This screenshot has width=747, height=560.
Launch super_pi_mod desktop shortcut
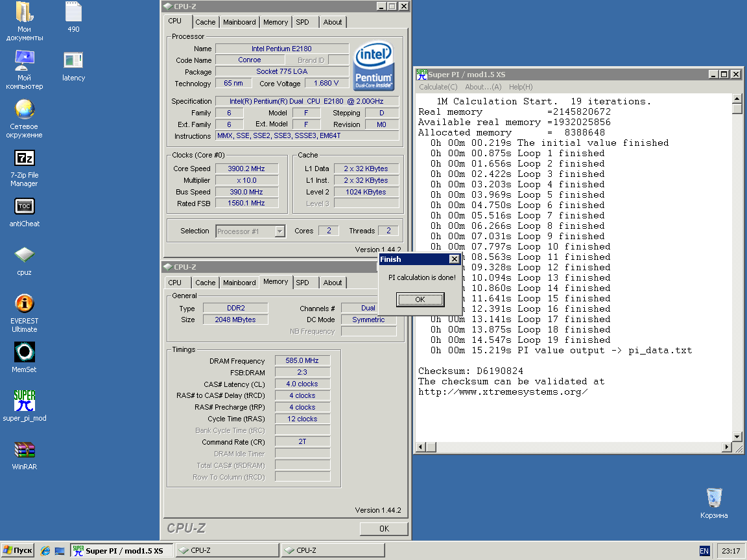click(24, 406)
